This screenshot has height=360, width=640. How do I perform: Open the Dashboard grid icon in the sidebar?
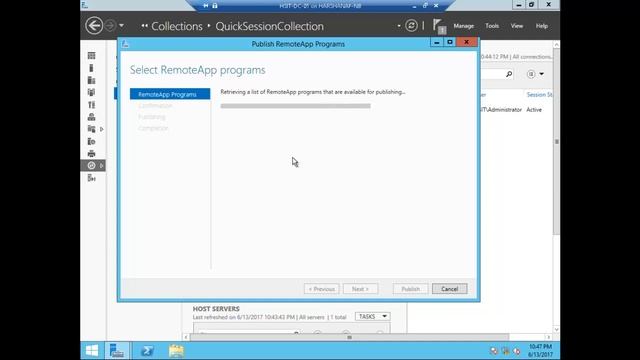[91, 56]
